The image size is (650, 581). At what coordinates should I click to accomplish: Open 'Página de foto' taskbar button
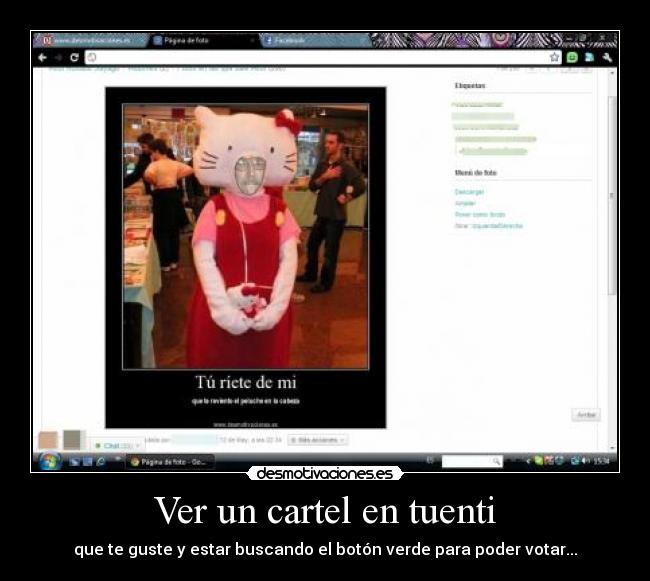[x=170, y=462]
